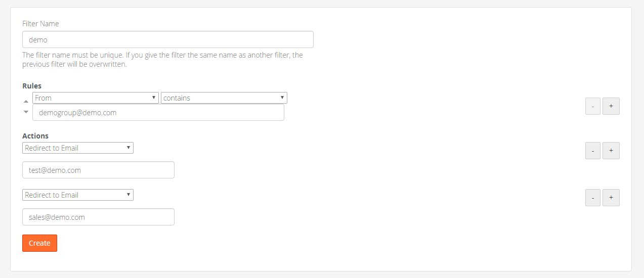Click the test@demo.com email field
Viewport: 644px width, 278px height.
tap(98, 170)
